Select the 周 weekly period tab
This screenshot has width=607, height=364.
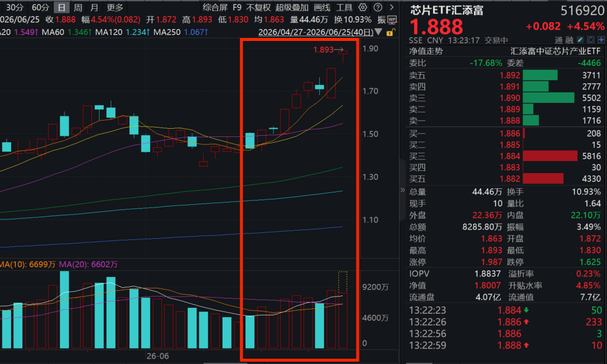tap(78, 8)
